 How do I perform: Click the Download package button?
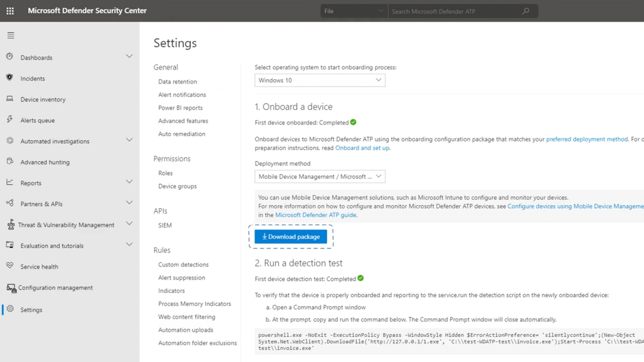(290, 236)
